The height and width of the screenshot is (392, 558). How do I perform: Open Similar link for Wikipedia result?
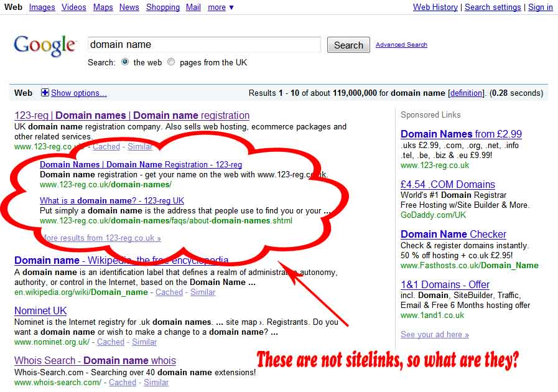click(x=203, y=292)
